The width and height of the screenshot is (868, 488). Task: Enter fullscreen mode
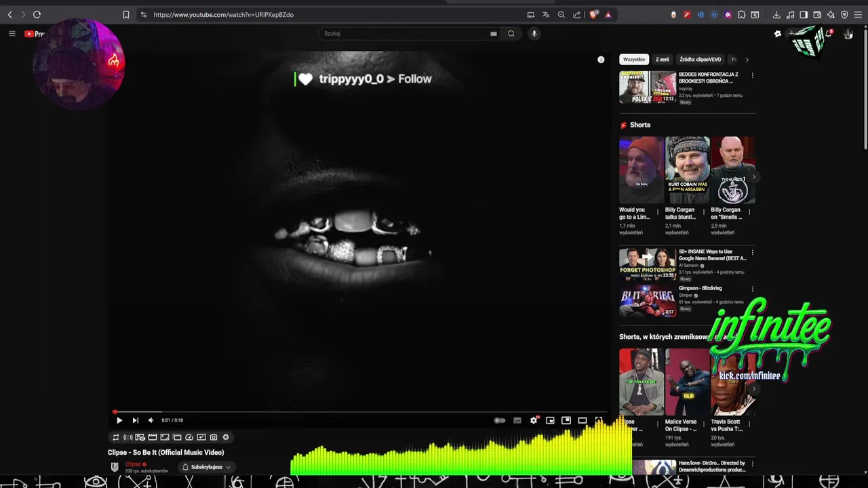coord(599,420)
